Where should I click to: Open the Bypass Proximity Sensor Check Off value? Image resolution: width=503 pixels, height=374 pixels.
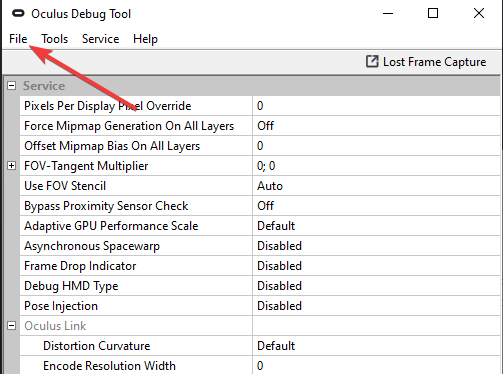click(x=377, y=206)
